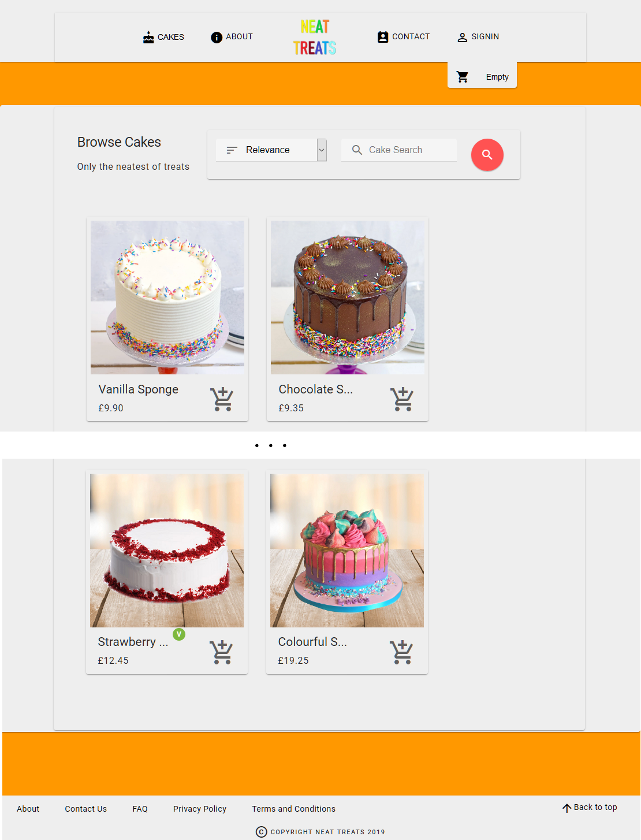Open the Privacy Policy link
The height and width of the screenshot is (840, 641).
tap(200, 809)
